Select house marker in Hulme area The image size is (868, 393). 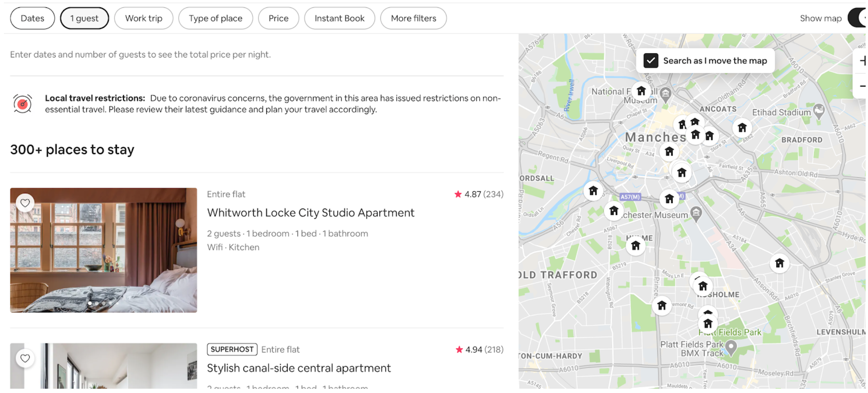click(635, 246)
